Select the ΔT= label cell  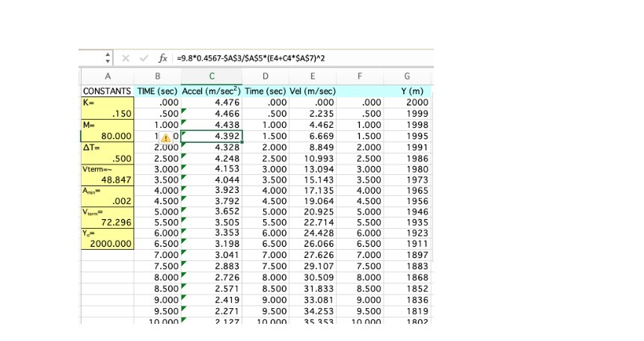pos(108,147)
